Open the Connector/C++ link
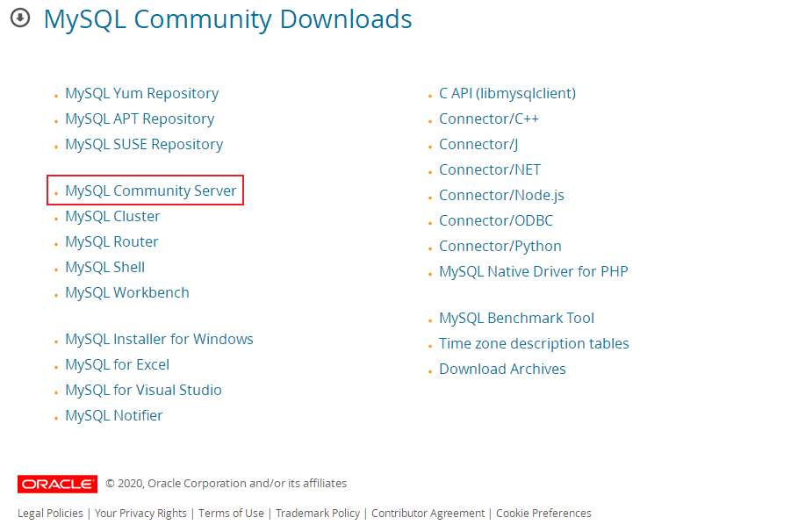 [489, 119]
